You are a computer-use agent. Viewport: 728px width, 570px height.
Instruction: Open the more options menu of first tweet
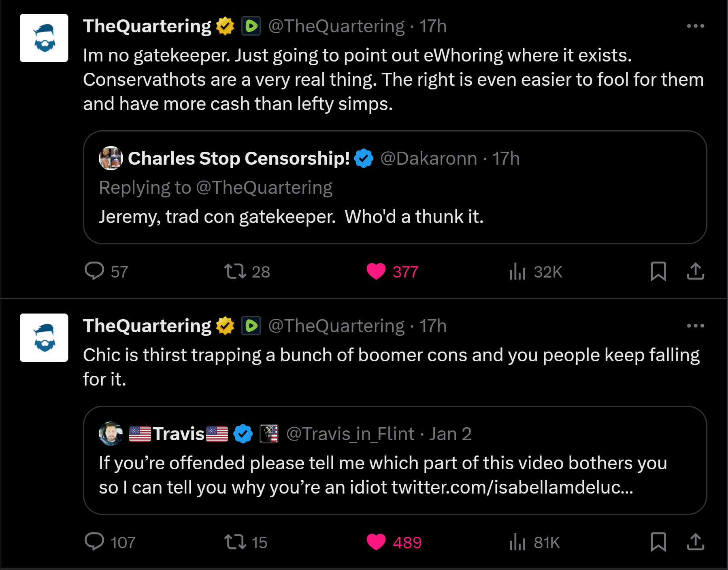click(696, 26)
